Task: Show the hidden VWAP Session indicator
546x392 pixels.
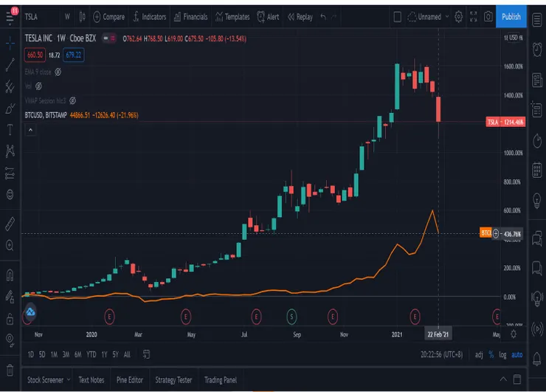Action: 72,100
